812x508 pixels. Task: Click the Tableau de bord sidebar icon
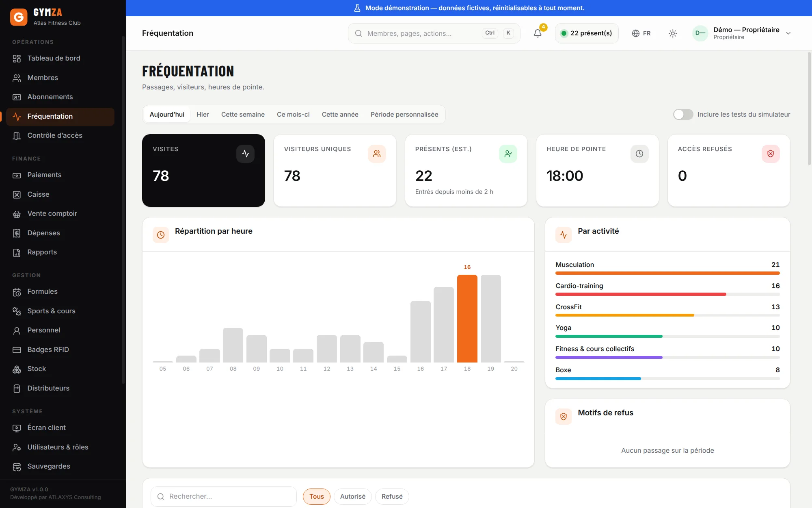coord(17,59)
